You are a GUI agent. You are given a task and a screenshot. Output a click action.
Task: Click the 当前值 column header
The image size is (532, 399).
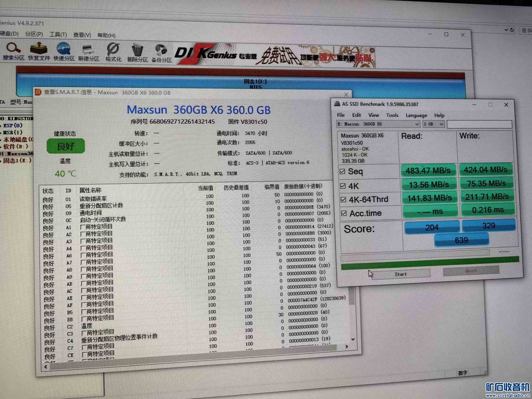tap(205, 188)
